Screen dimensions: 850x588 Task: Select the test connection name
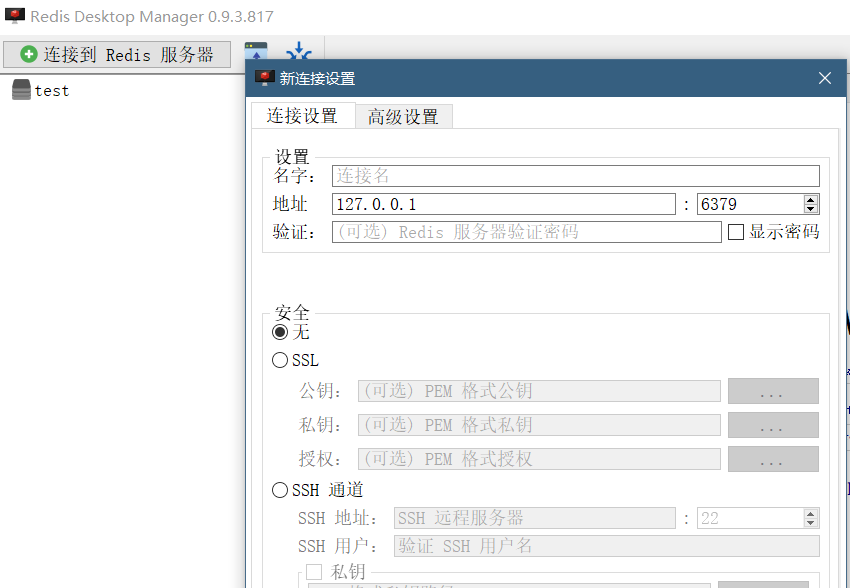[x=52, y=91]
